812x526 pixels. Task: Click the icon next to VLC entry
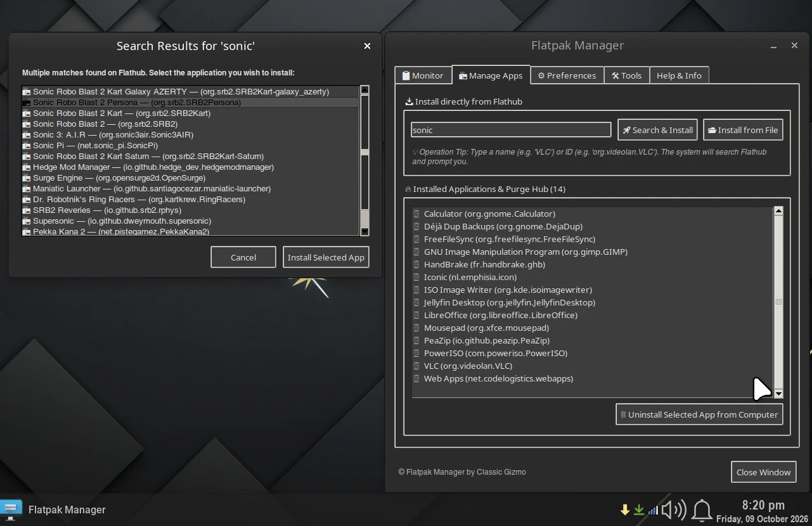pyautogui.click(x=416, y=366)
